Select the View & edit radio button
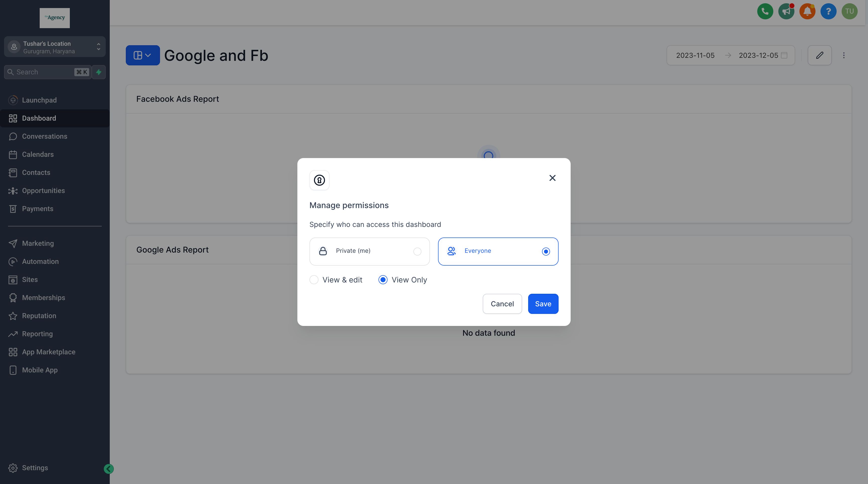The width and height of the screenshot is (868, 484). [314, 280]
